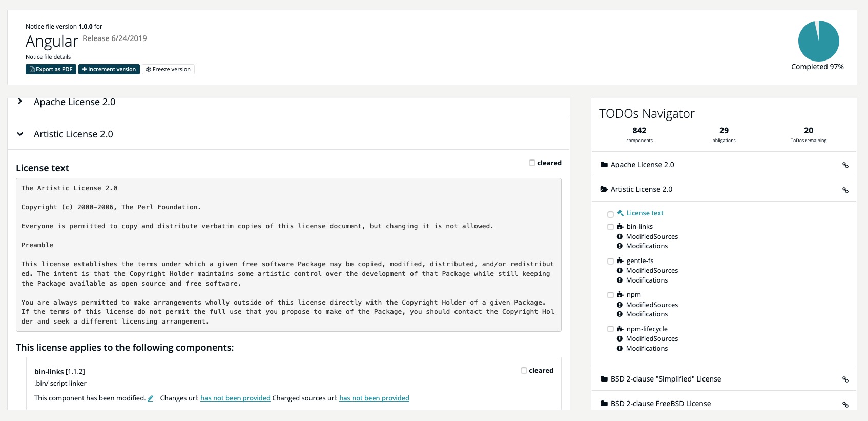
Task: Click link icon next to Artistic License 2.0
Action: [x=845, y=190]
